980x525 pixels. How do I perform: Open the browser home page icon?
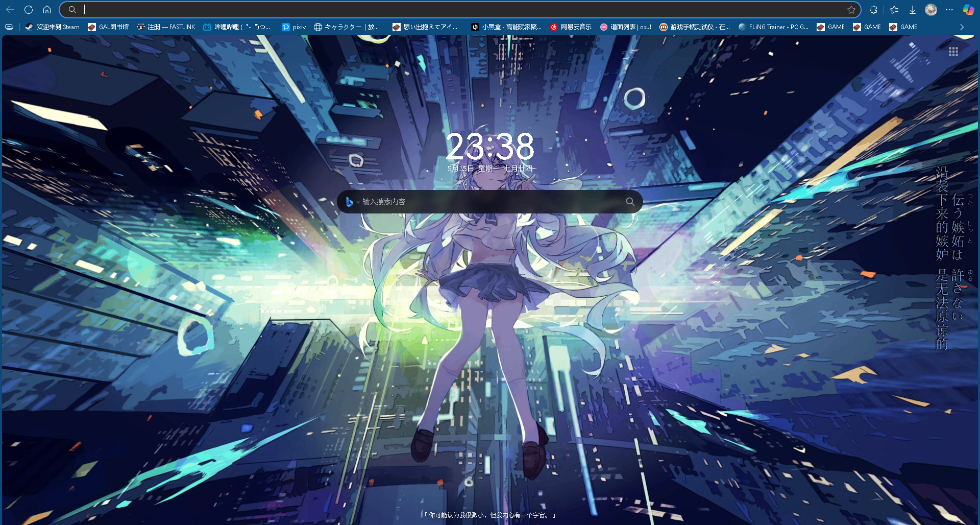point(47,10)
